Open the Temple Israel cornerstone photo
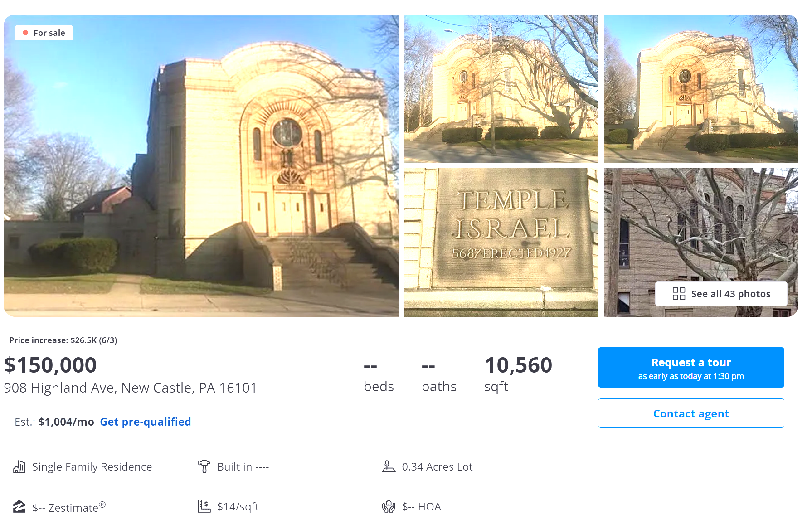812x529 pixels. [501, 243]
